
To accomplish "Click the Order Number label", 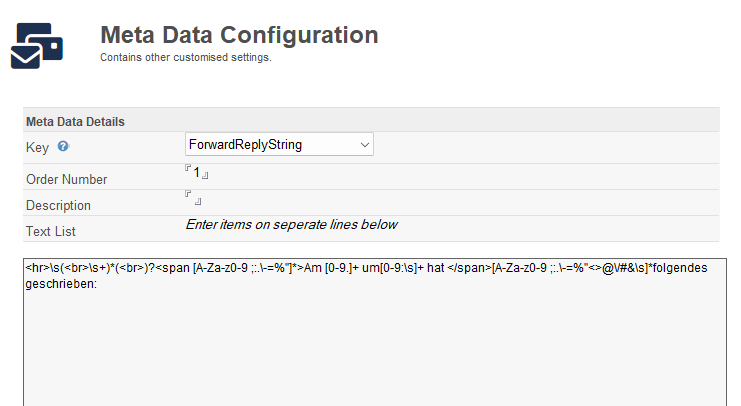I will click(67, 180).
